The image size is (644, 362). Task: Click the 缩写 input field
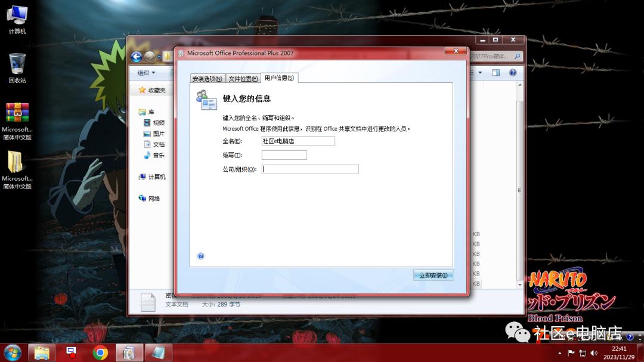click(284, 155)
